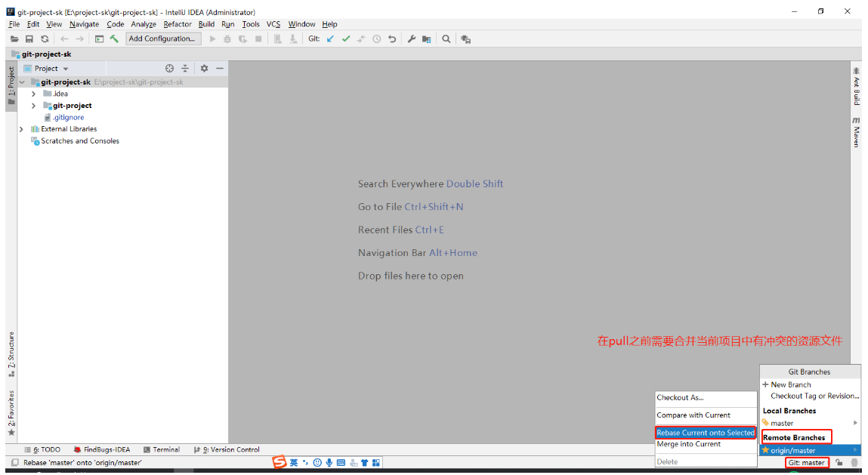
Task: Open Settings via the wrench icon
Action: (x=411, y=39)
